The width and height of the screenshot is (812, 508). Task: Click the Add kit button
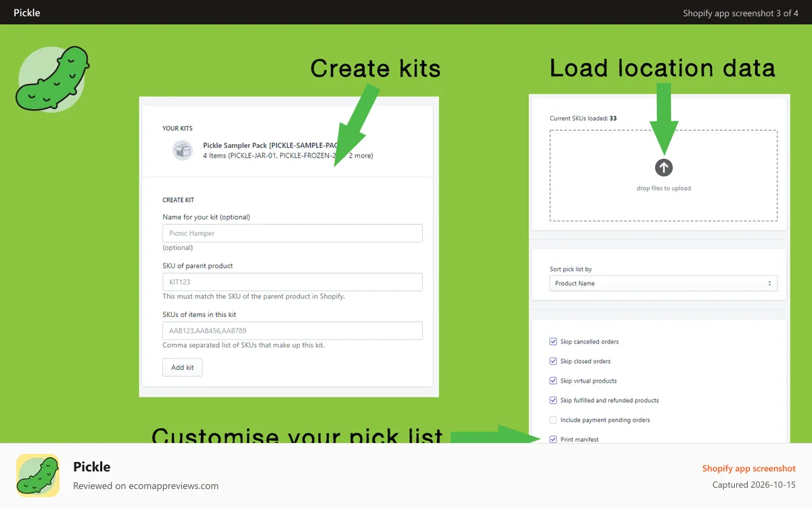click(183, 367)
